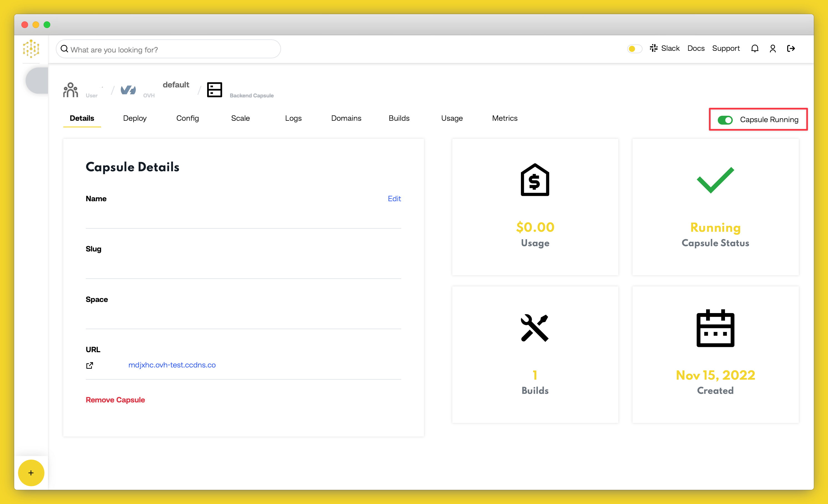Click the 'Nov 15, 2022' created date
828x504 pixels.
716,375
